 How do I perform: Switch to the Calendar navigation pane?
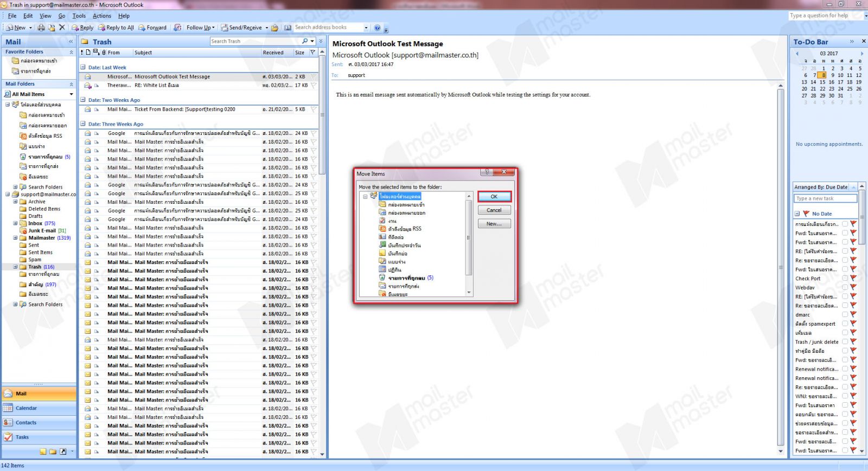(x=39, y=408)
